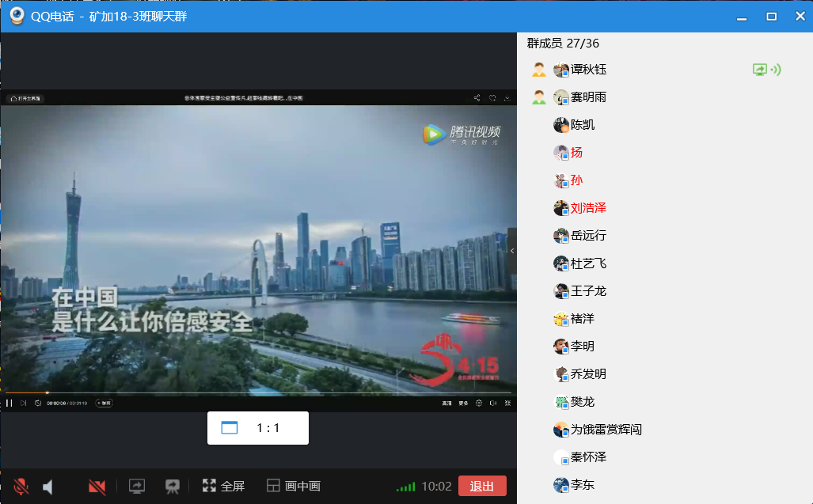Unmute the microphone in the call toolbar
The width and height of the screenshot is (813, 504).
(x=21, y=486)
